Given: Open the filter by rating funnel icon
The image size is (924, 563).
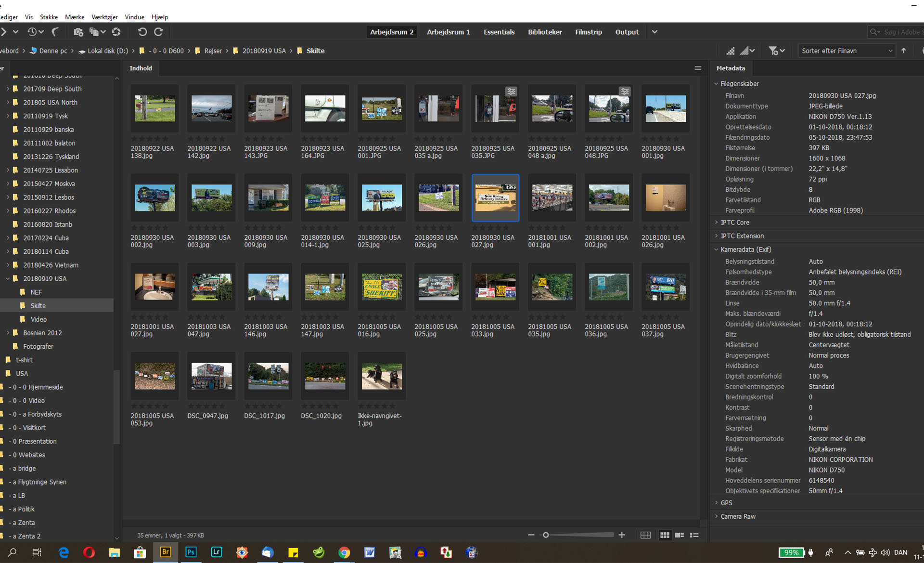Looking at the screenshot, I should tap(776, 51).
